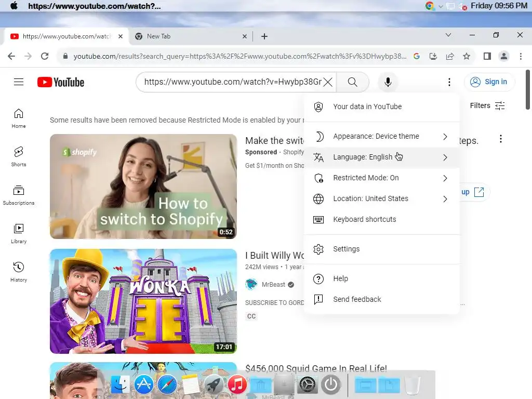Image resolution: width=532 pixels, height=399 pixels.
Task: Open Keyboard shortcuts menu entry
Action: click(382, 219)
